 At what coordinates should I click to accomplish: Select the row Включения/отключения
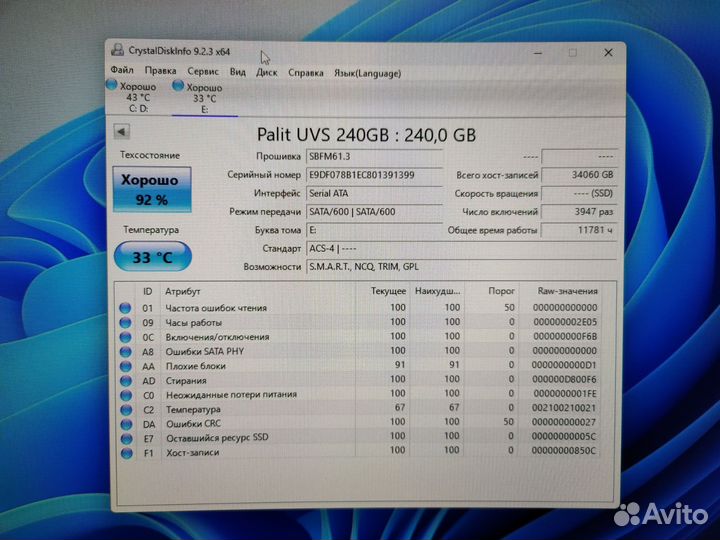358,337
